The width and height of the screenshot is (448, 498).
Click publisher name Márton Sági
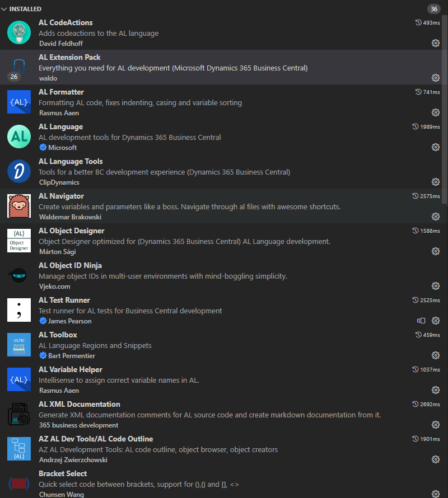click(58, 252)
